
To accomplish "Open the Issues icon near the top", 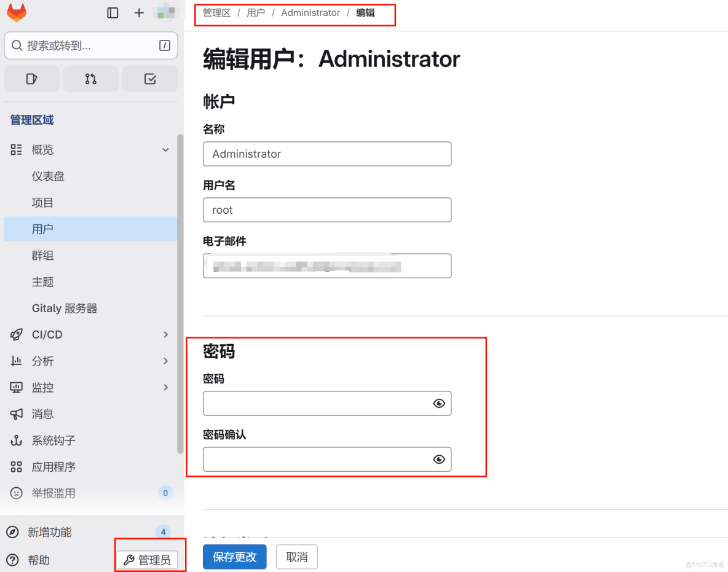I will click(x=31, y=79).
